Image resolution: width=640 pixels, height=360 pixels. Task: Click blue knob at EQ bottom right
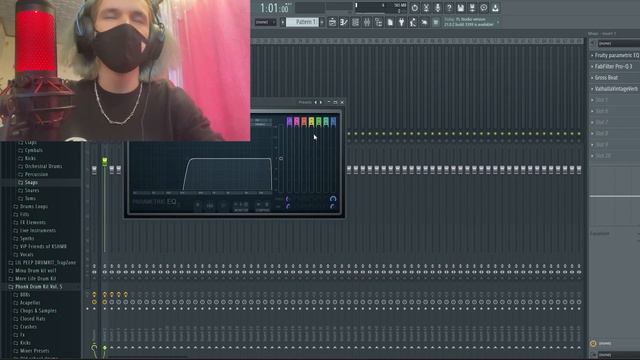(x=333, y=199)
